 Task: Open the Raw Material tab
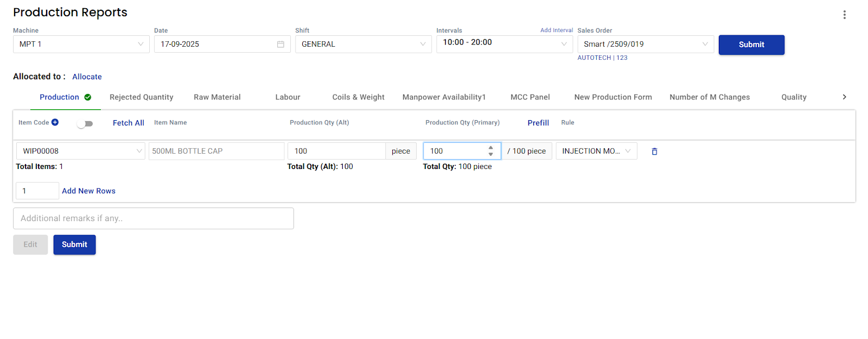tap(217, 97)
